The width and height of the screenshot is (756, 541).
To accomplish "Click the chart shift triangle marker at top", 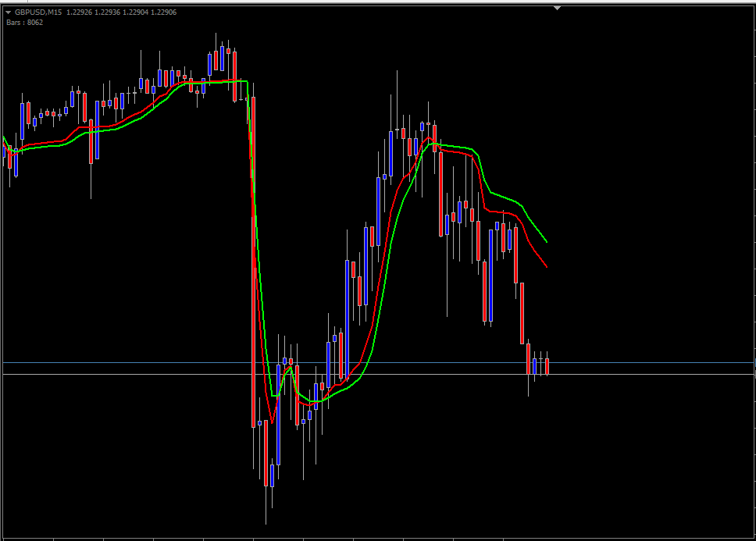I will (558, 8).
